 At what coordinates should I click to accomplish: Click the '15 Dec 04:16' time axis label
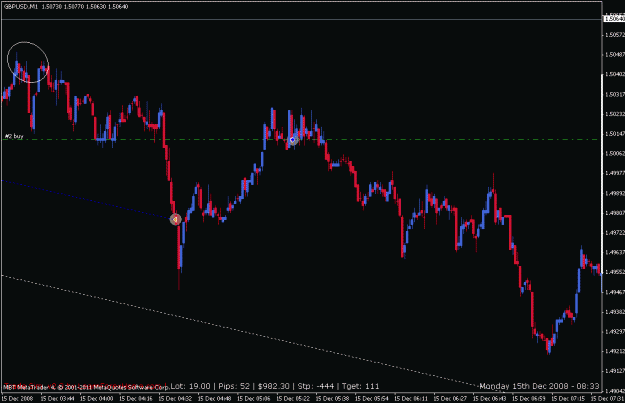pos(136,398)
